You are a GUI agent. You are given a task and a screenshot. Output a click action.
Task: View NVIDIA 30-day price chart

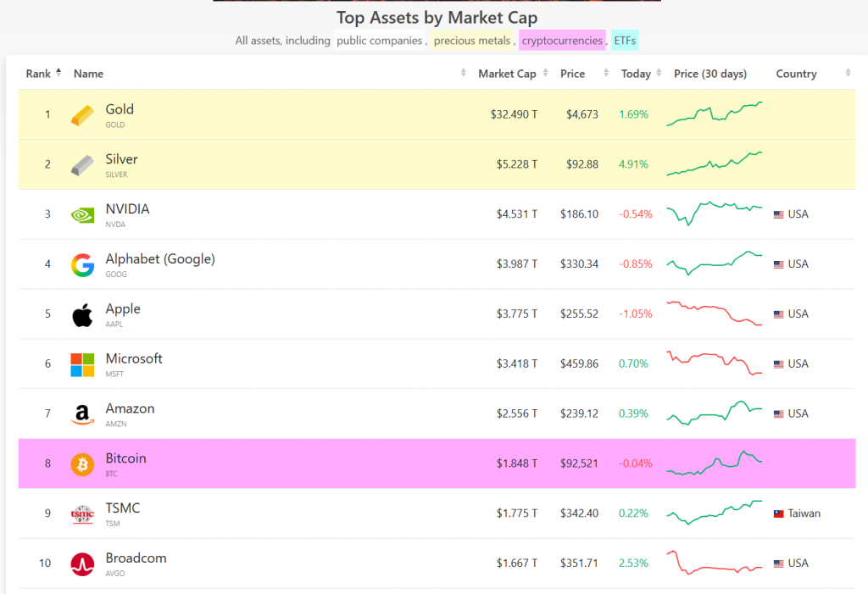point(715,214)
